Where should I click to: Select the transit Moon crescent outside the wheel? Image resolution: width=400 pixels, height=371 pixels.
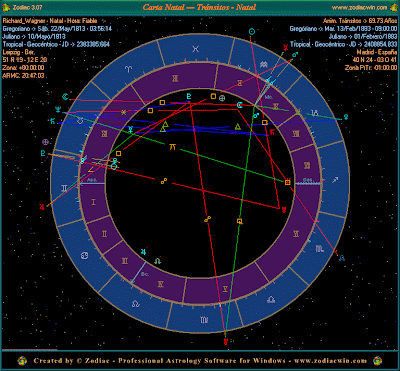[x=65, y=97]
